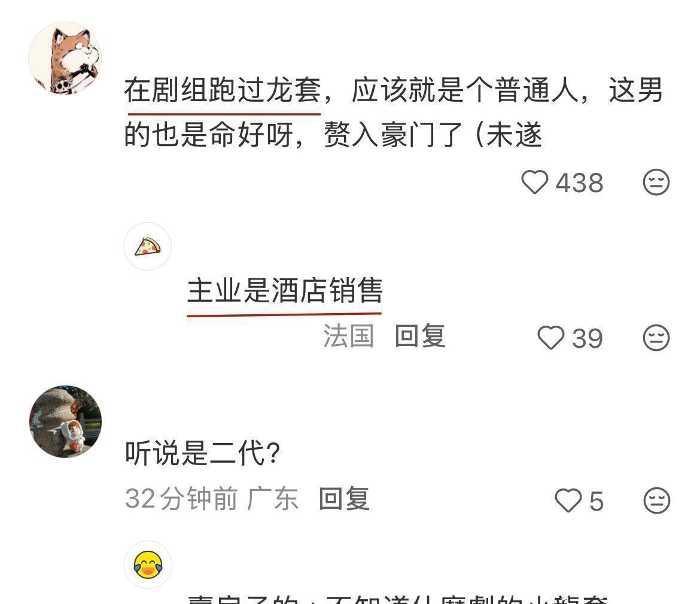Viewport: 700px width, 604px height.
Task: Tap the unamused face icon beside 39
Action: tap(656, 337)
